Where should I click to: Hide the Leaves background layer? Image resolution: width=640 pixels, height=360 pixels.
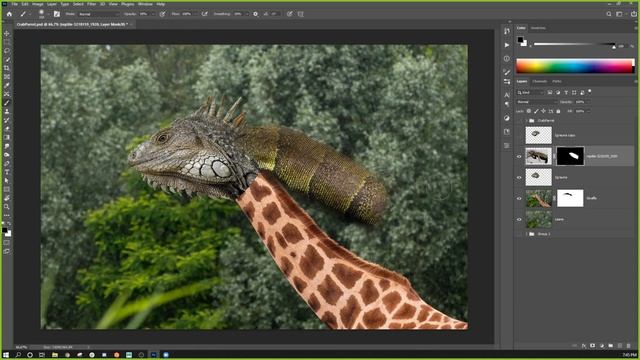click(519, 220)
